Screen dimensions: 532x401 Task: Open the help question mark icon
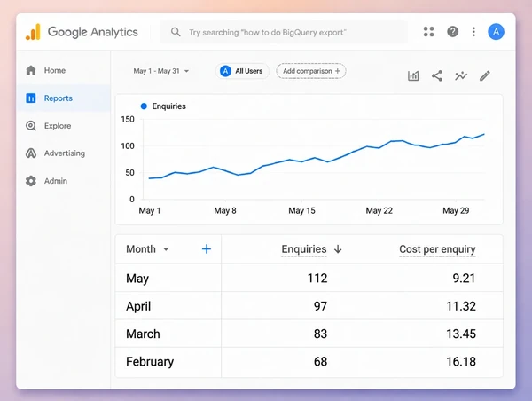[x=452, y=32]
